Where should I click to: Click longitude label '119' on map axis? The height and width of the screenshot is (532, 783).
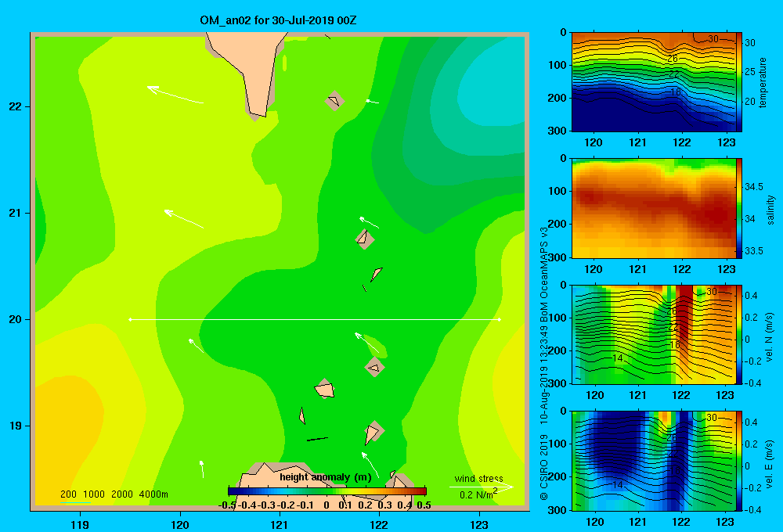(x=80, y=524)
